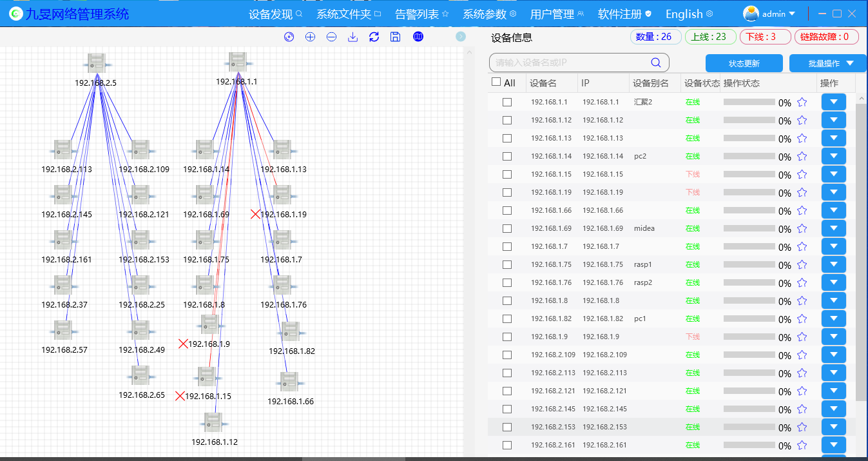Open the 系统文件夹 system folder menu

point(349,14)
